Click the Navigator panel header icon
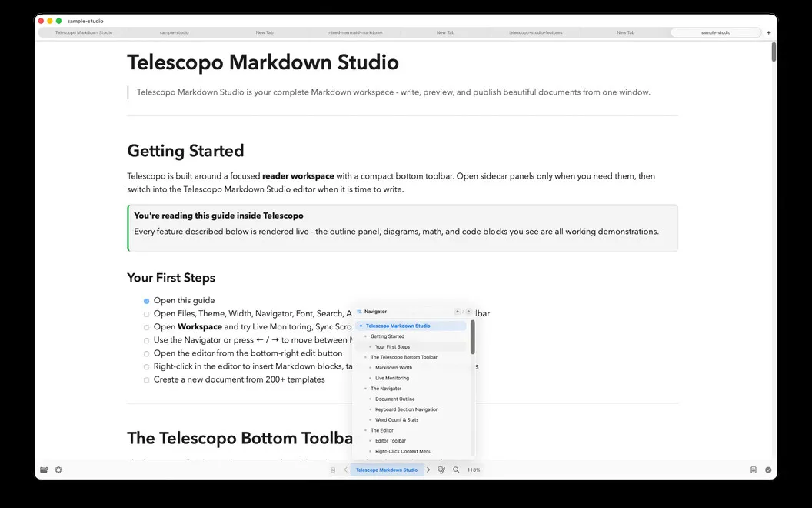 click(359, 312)
